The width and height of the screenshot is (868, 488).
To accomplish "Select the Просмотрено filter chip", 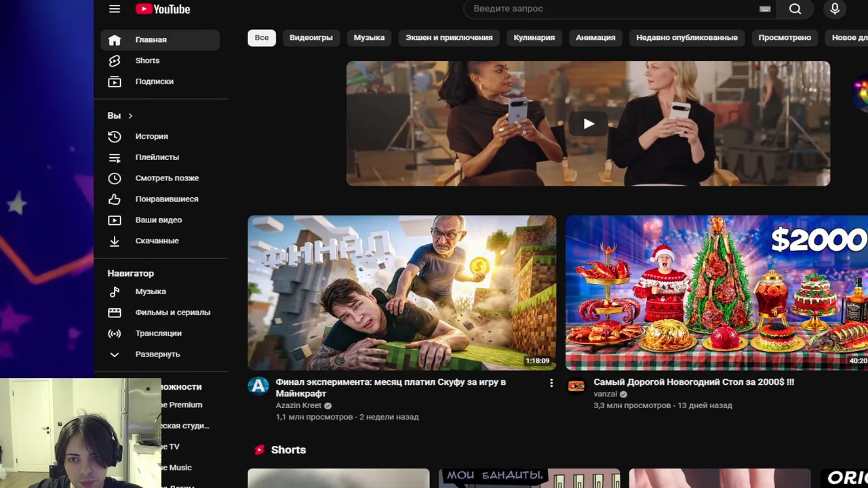I will coord(785,38).
